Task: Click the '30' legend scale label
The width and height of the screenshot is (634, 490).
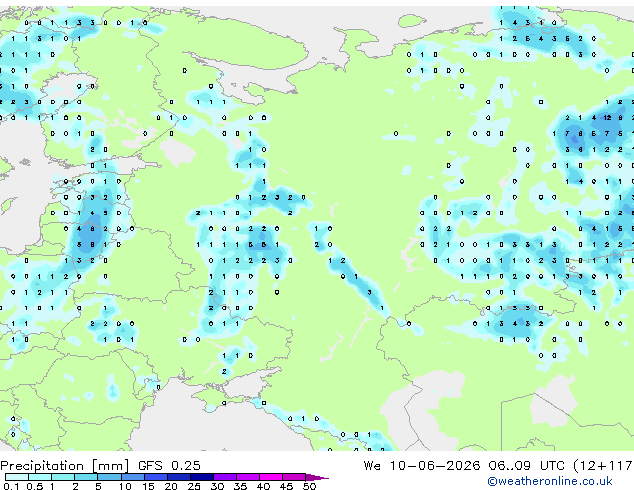Action: 218,486
